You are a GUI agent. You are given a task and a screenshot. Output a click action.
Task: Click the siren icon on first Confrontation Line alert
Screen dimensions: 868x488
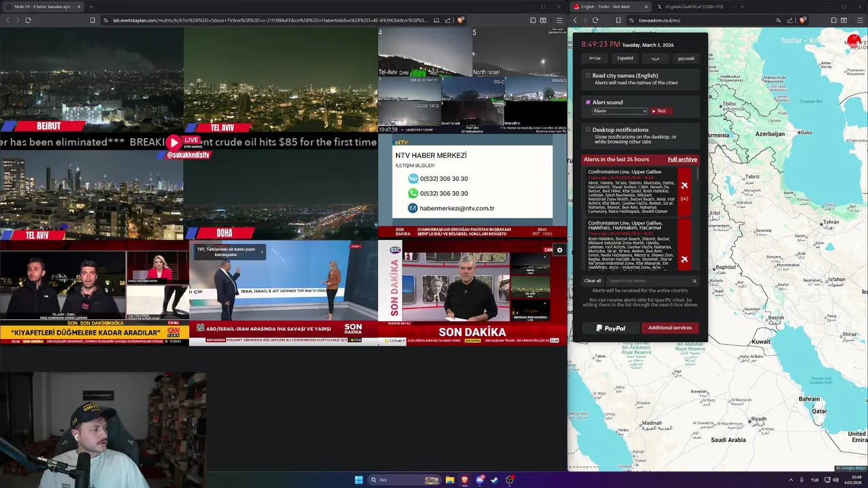point(684,199)
